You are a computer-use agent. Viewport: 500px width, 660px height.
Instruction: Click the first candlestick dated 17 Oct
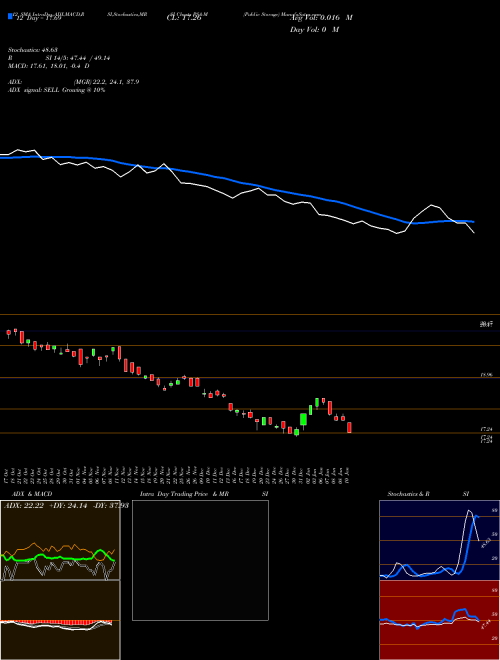tap(8, 333)
